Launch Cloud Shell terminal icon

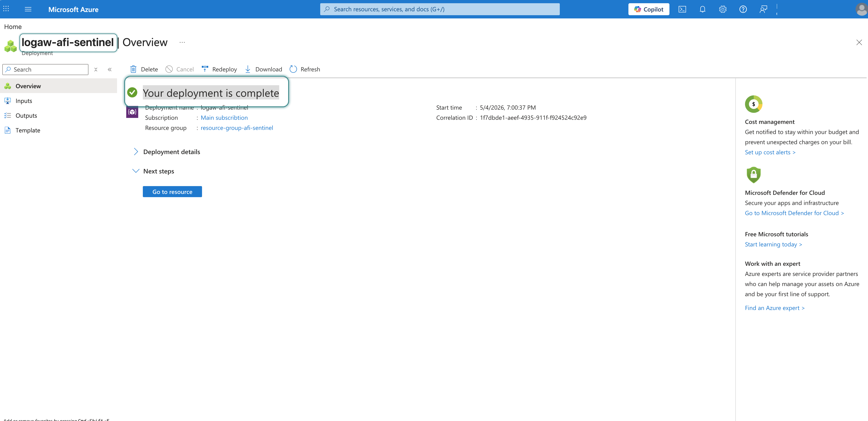[x=682, y=9]
